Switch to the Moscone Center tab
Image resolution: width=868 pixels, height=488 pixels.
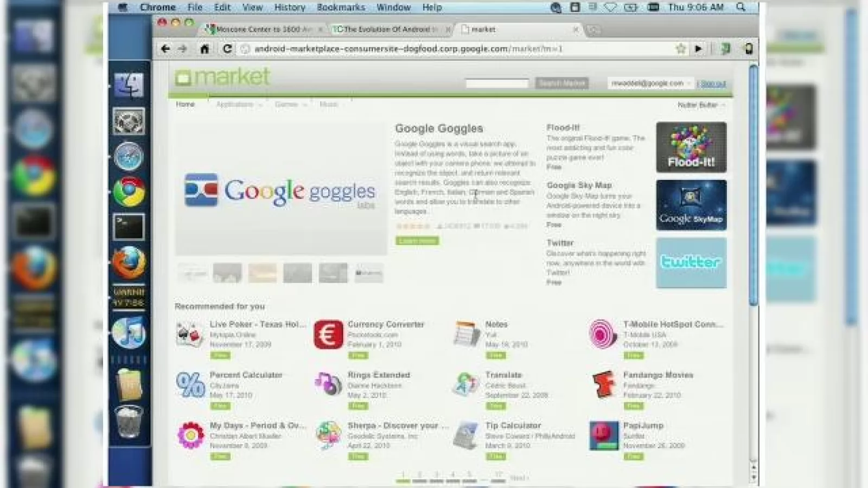pos(264,29)
